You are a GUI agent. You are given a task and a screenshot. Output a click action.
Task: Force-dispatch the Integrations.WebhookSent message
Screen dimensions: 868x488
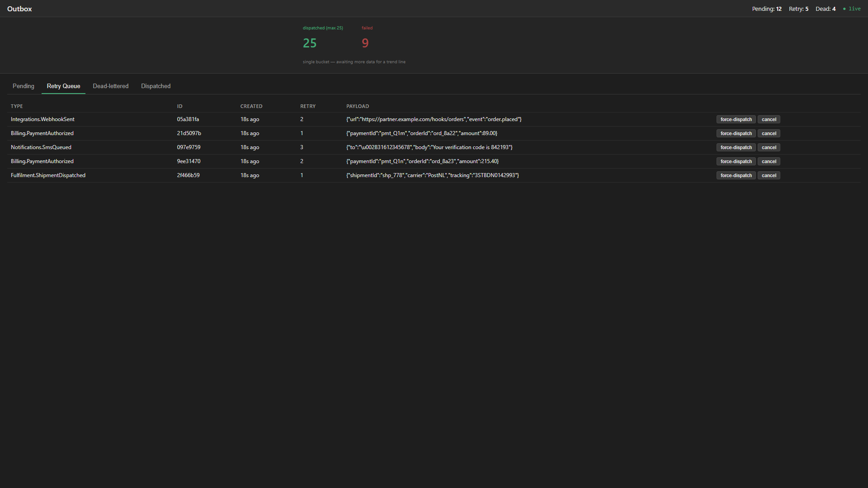[x=736, y=119]
